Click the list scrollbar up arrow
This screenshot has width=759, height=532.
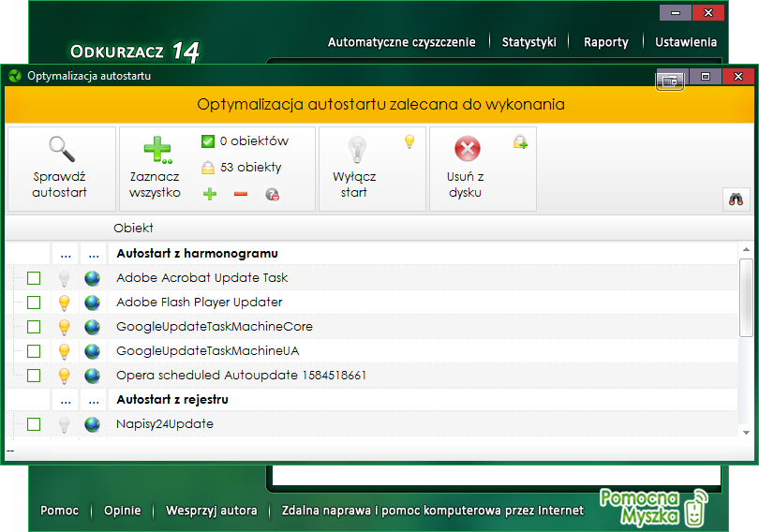(x=746, y=249)
